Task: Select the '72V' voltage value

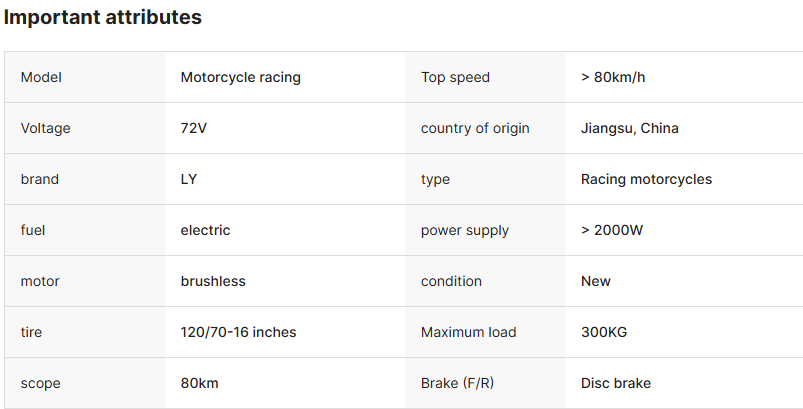Action: [x=194, y=128]
